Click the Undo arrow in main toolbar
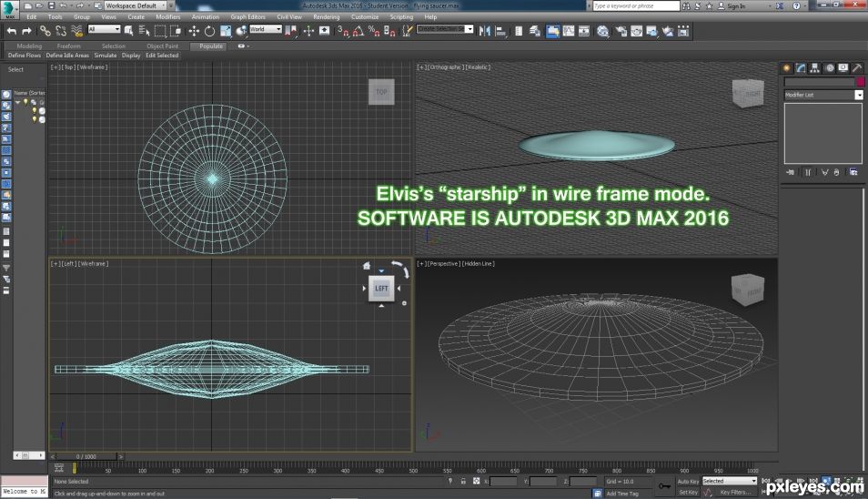 click(x=11, y=31)
